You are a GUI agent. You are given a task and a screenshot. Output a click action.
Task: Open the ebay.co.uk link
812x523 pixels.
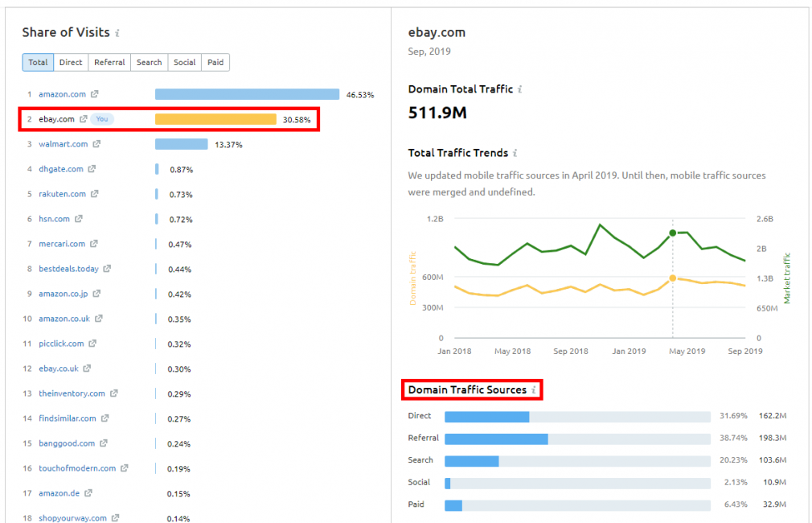pyautogui.click(x=59, y=369)
